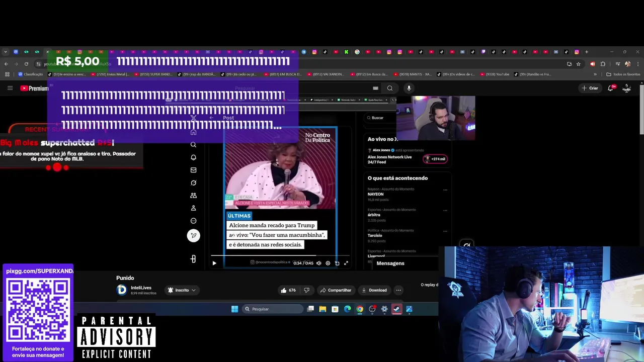Click YouTube search magnifier button
This screenshot has height=362, width=644.
coord(389,88)
